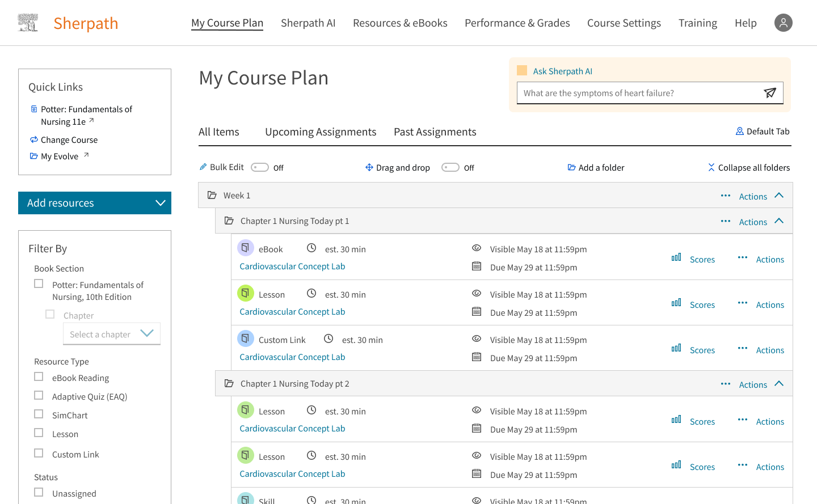Click the Collapse all folders icon

coord(711,167)
